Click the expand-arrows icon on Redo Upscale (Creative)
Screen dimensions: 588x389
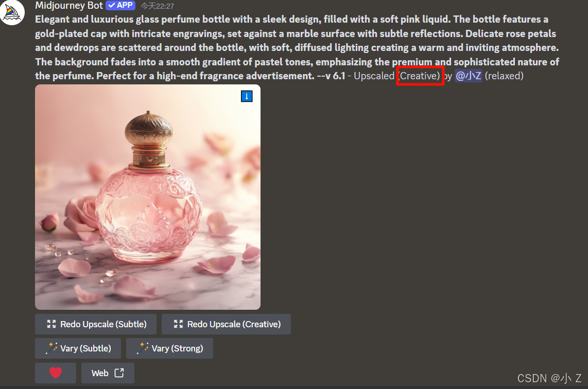click(179, 324)
